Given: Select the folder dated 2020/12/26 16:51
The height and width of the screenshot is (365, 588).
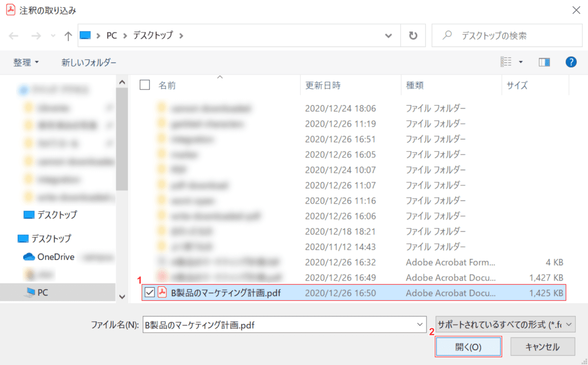Looking at the screenshot, I should click(x=353, y=139).
